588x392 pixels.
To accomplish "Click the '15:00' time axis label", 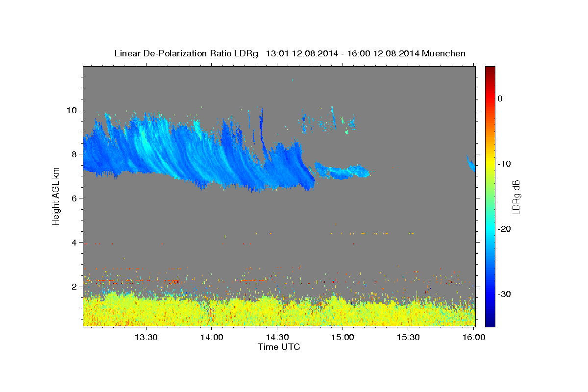I will pyautogui.click(x=343, y=337).
